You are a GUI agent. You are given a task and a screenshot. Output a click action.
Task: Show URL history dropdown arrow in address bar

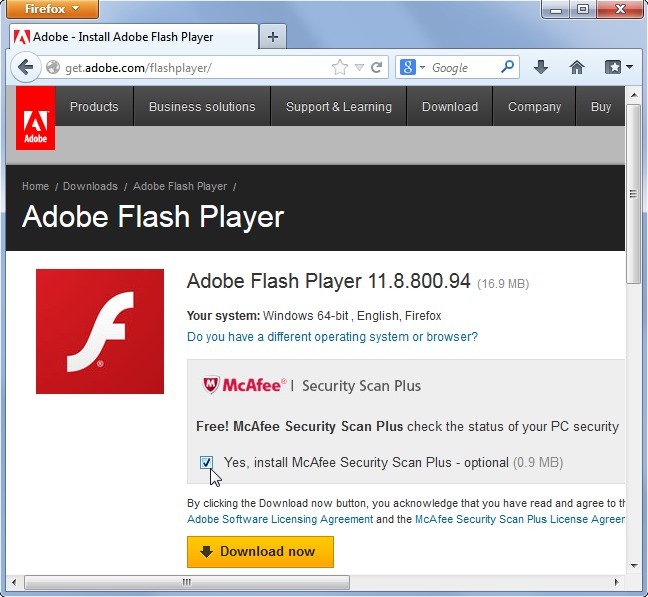(359, 67)
